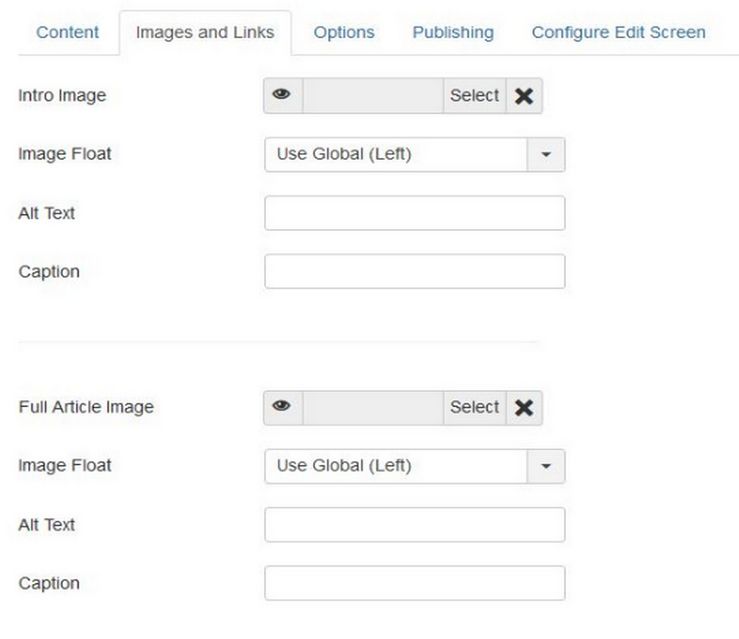Click Select for the Intro Image

[475, 96]
